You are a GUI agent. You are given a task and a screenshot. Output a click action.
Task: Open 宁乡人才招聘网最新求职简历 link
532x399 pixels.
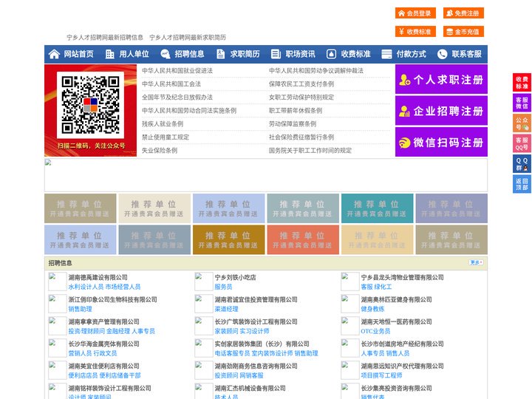pyautogui.click(x=188, y=38)
